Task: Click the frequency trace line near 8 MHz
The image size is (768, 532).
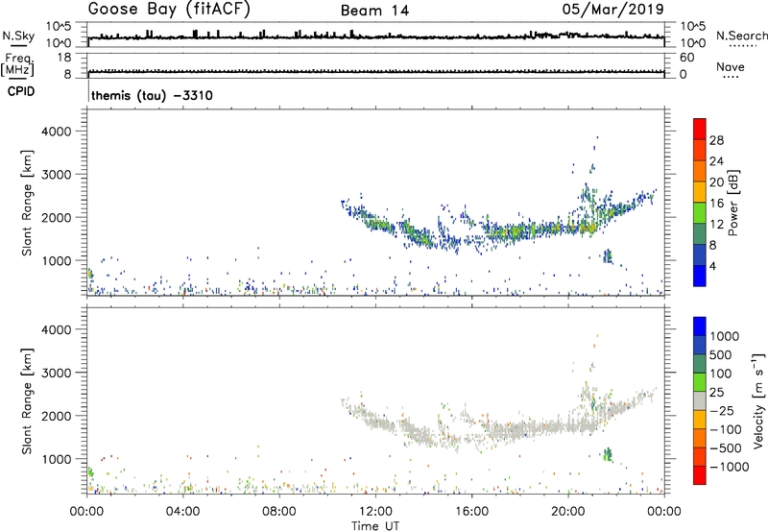Action: (x=375, y=72)
